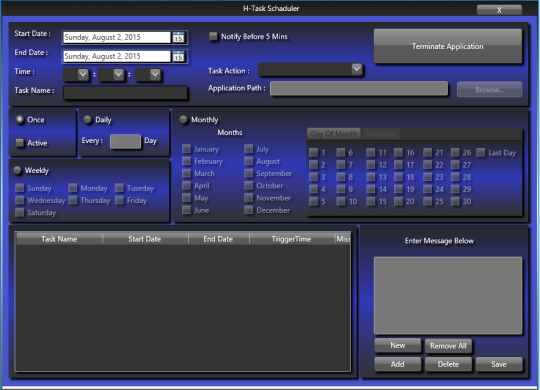Check the Sunday weekday box
This screenshot has height=390, width=540.
click(x=20, y=188)
